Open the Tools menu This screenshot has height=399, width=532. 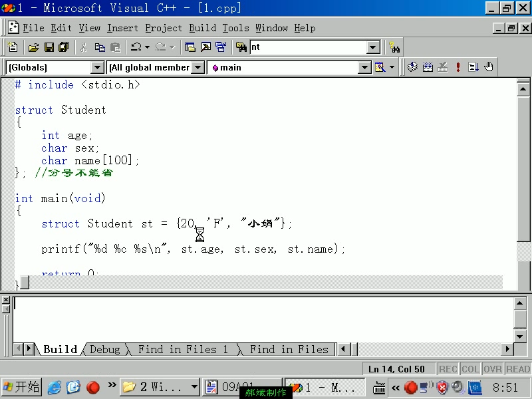[235, 28]
